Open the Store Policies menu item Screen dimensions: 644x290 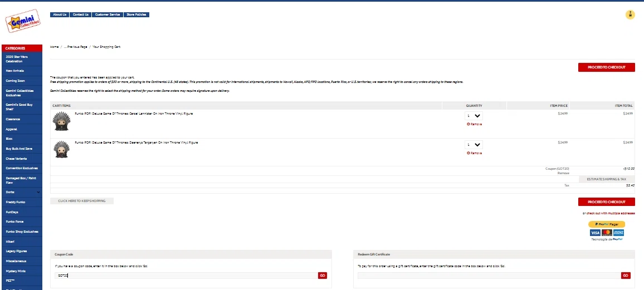click(x=136, y=15)
